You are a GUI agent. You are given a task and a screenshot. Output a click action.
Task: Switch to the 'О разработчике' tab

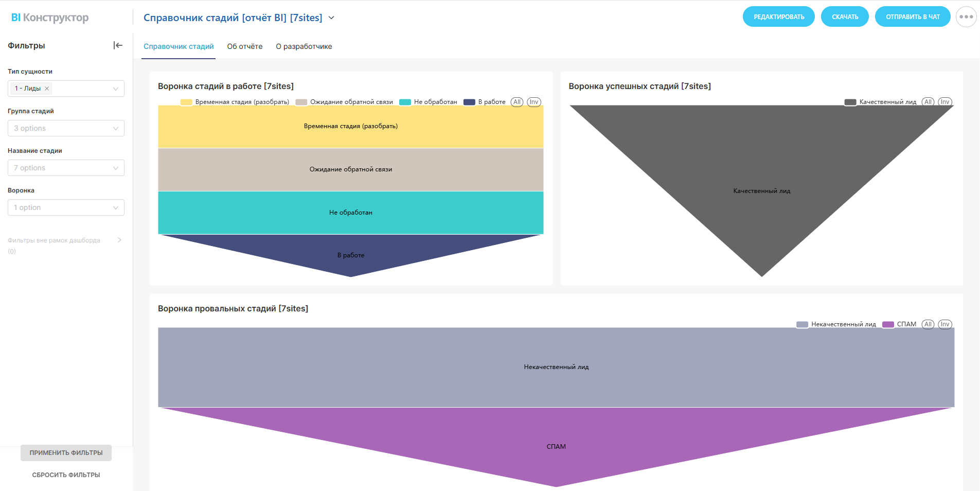tap(304, 46)
